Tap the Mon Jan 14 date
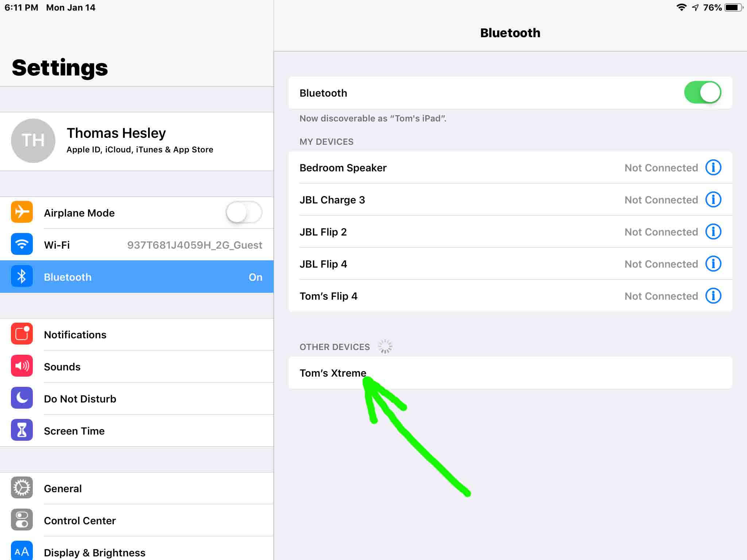 [71, 8]
